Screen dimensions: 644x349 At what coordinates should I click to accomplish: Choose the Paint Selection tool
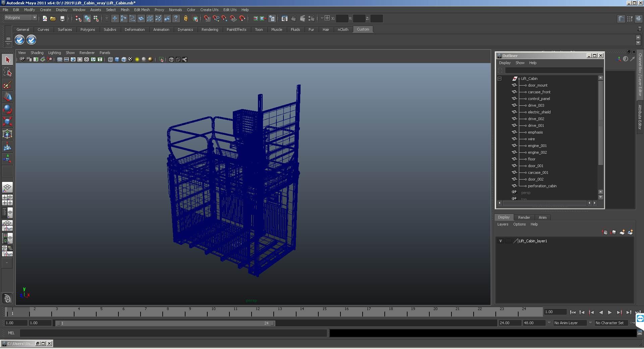coord(7,85)
